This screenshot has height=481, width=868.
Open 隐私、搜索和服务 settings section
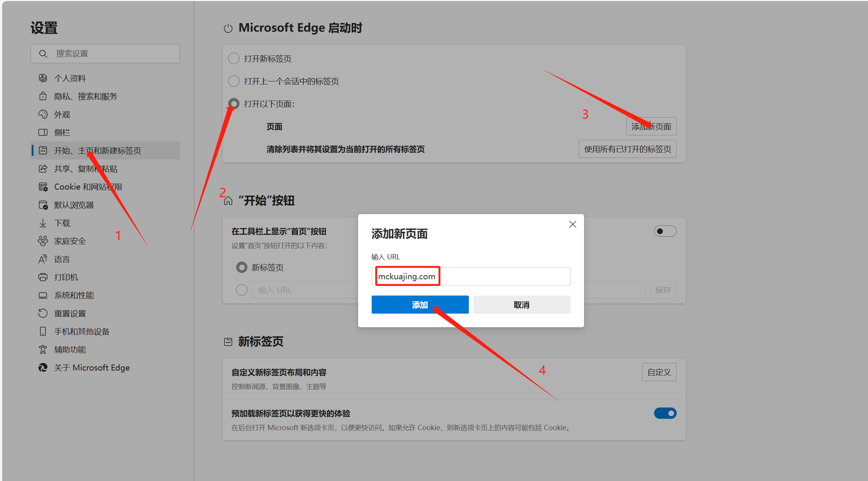(105, 96)
